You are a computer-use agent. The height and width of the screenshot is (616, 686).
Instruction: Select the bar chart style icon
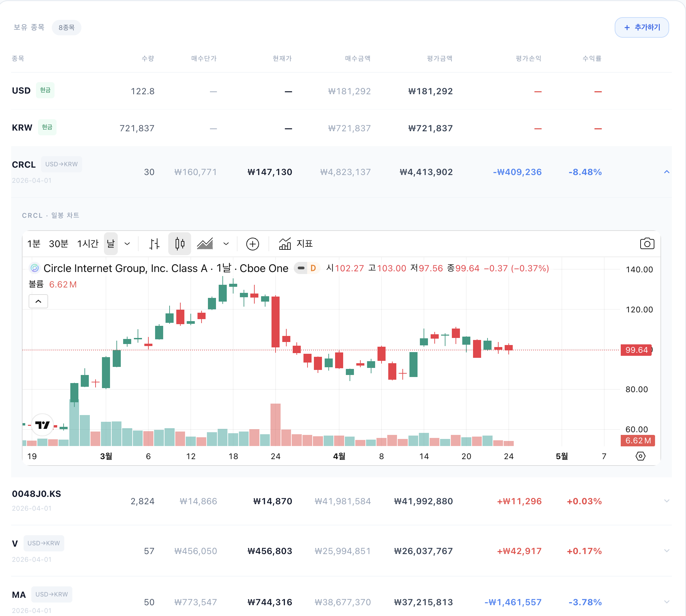click(x=154, y=244)
